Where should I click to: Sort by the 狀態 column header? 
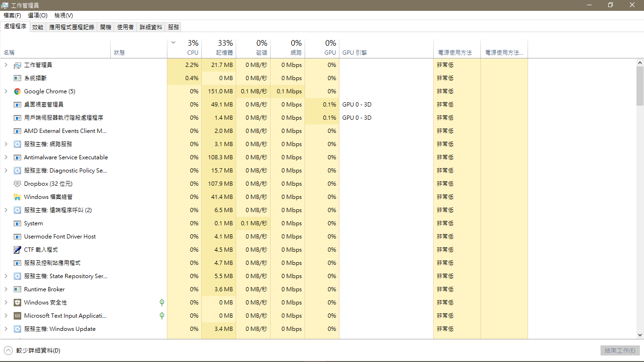tap(139, 48)
